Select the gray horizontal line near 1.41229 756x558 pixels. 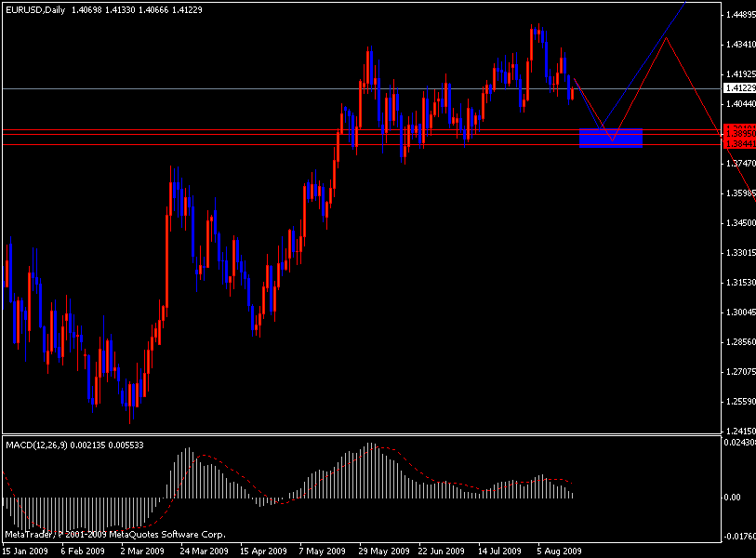279,86
